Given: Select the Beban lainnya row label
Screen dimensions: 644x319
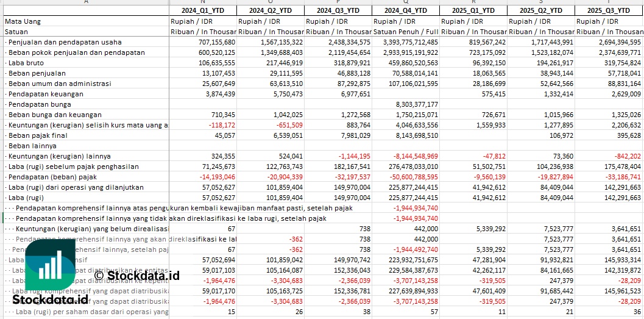Looking at the screenshot, I should 32,146.
